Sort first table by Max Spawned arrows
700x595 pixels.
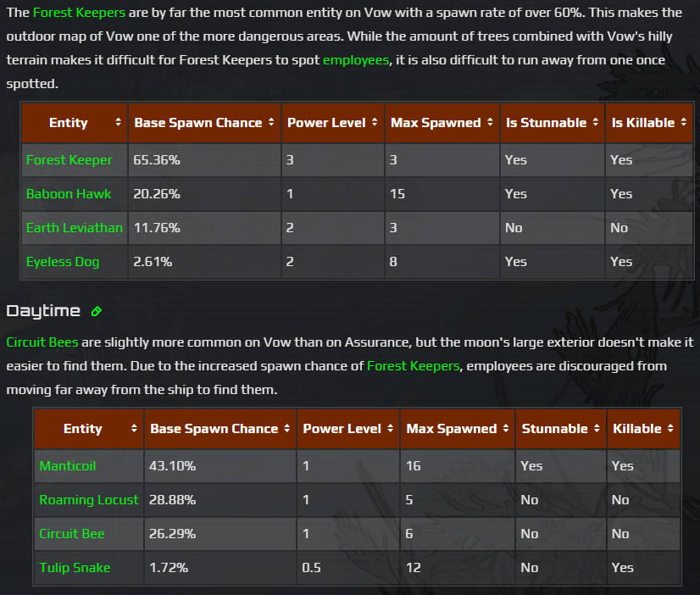(489, 123)
